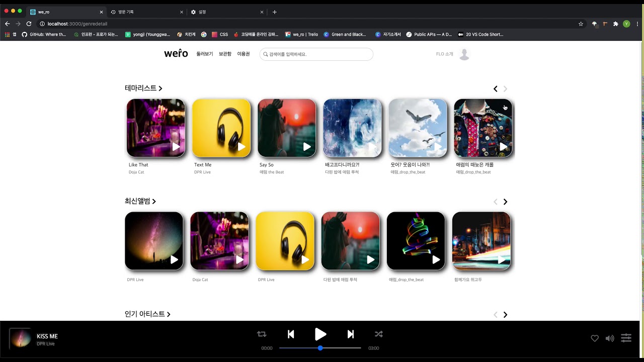Skip to the previous track
The width and height of the screenshot is (644, 362).
point(291,334)
